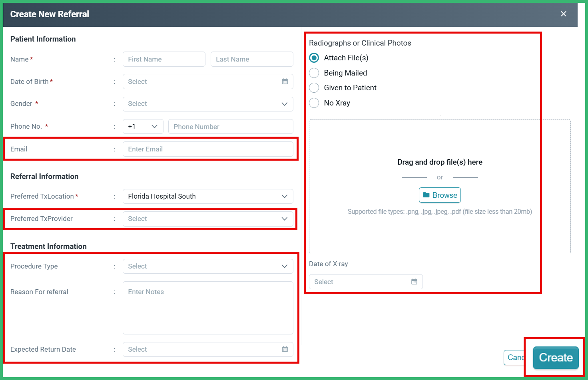Select the Given to Patient option
This screenshot has width=588, height=380.
pyautogui.click(x=314, y=88)
